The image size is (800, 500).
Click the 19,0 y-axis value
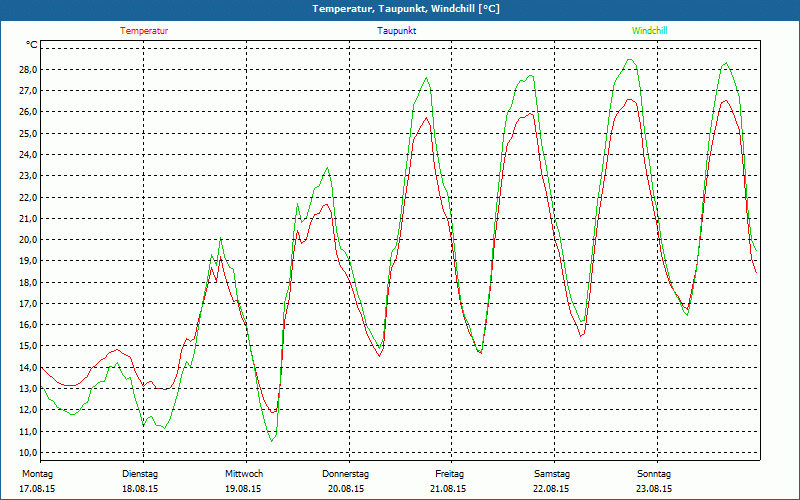pos(28,261)
